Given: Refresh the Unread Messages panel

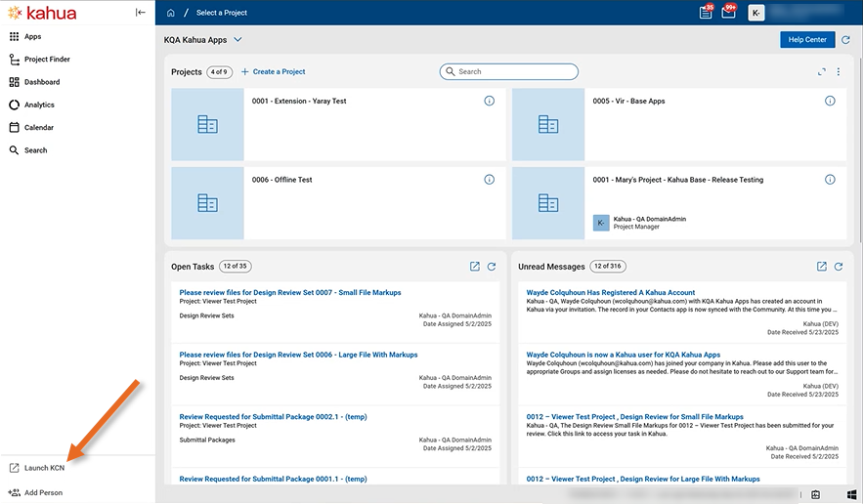Looking at the screenshot, I should click(x=839, y=267).
